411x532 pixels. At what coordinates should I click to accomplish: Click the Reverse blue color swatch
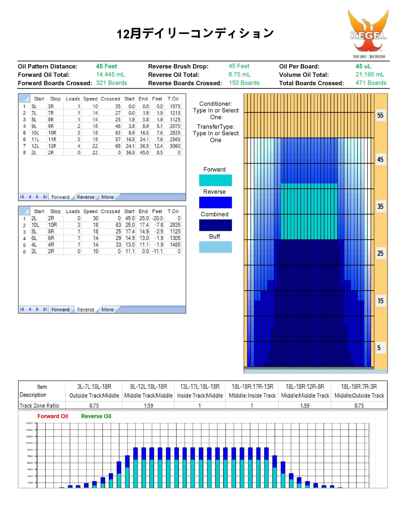216,202
